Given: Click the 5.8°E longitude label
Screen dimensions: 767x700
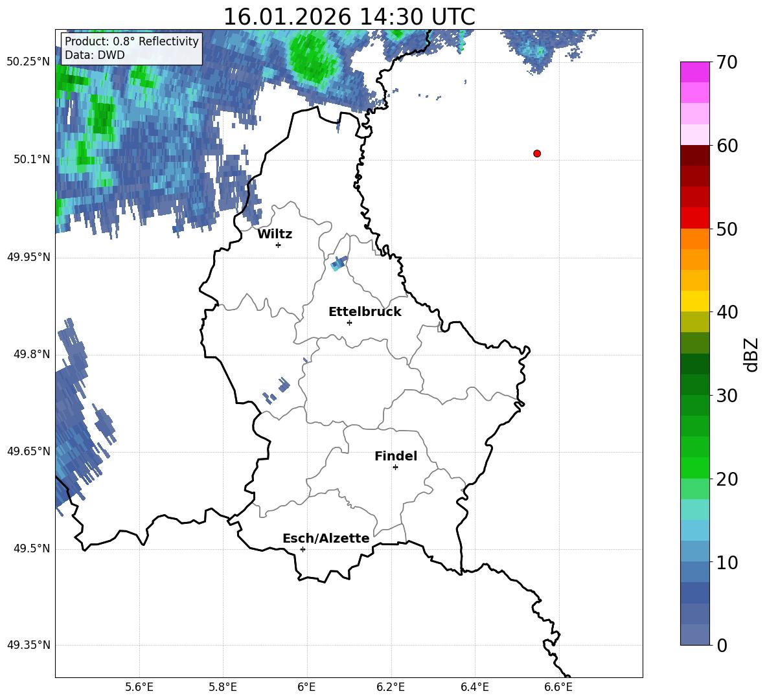Looking at the screenshot, I should [223, 687].
